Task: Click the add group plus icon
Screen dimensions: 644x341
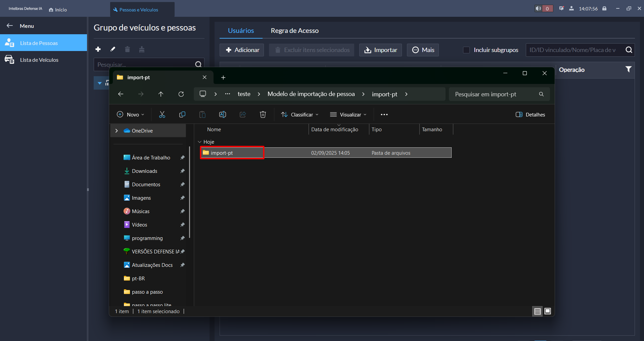Action: pyautogui.click(x=98, y=49)
